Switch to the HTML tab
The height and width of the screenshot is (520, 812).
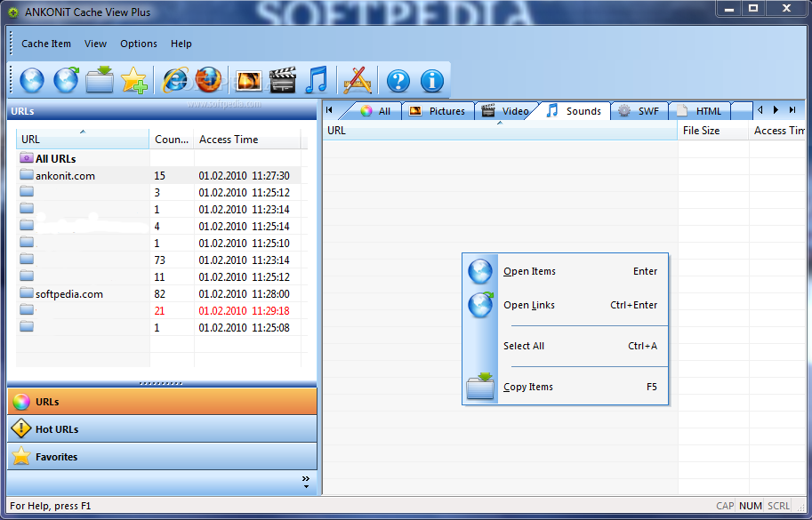tap(700, 111)
